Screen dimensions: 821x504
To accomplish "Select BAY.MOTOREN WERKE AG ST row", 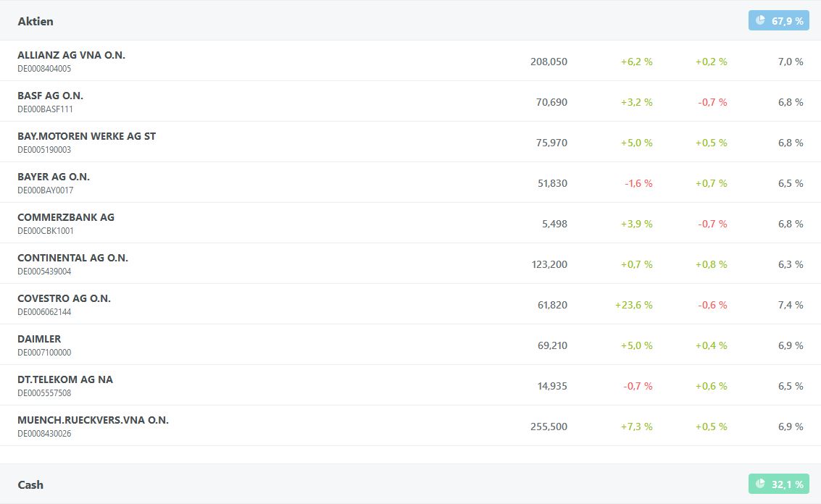I will [86, 136].
